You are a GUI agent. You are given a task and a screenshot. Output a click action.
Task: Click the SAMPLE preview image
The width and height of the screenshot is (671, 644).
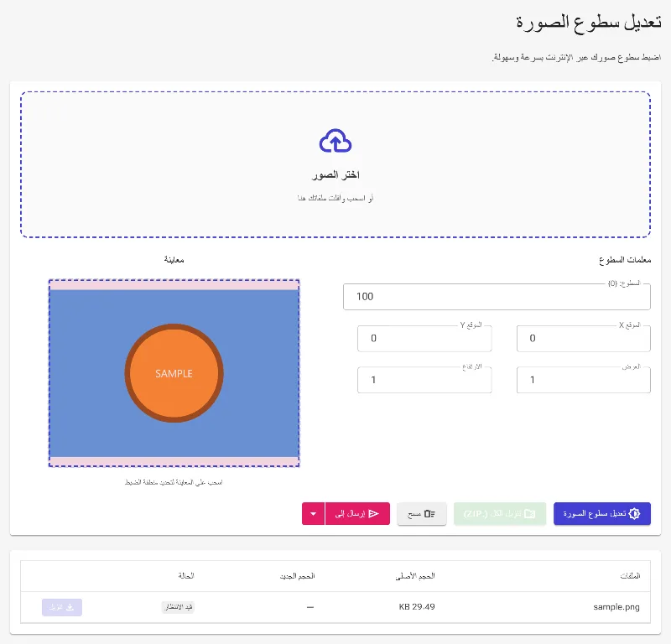174,373
